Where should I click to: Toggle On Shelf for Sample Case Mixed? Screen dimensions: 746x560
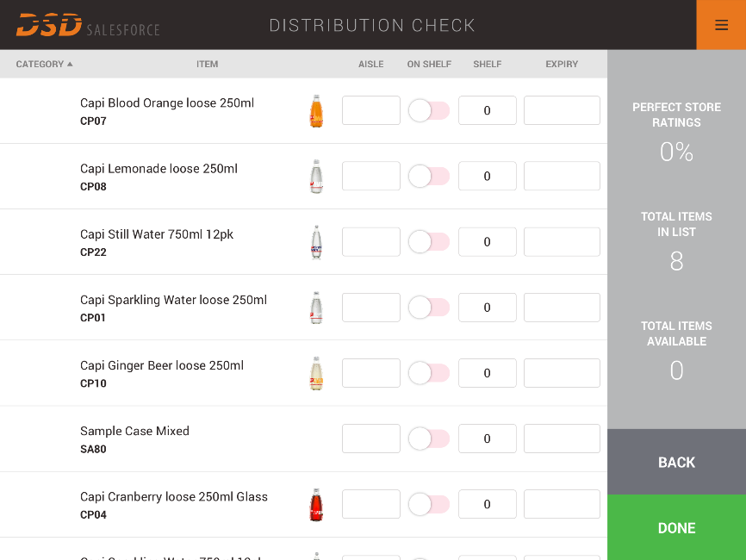(x=429, y=439)
